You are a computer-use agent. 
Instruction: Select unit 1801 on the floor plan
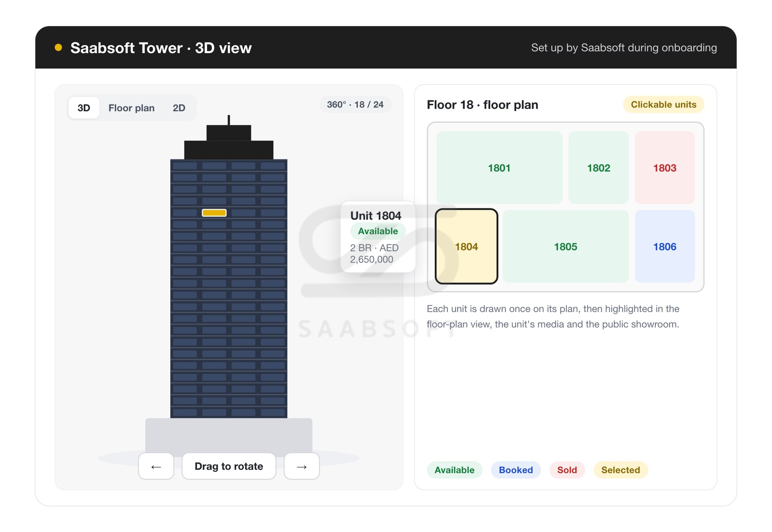(499, 168)
